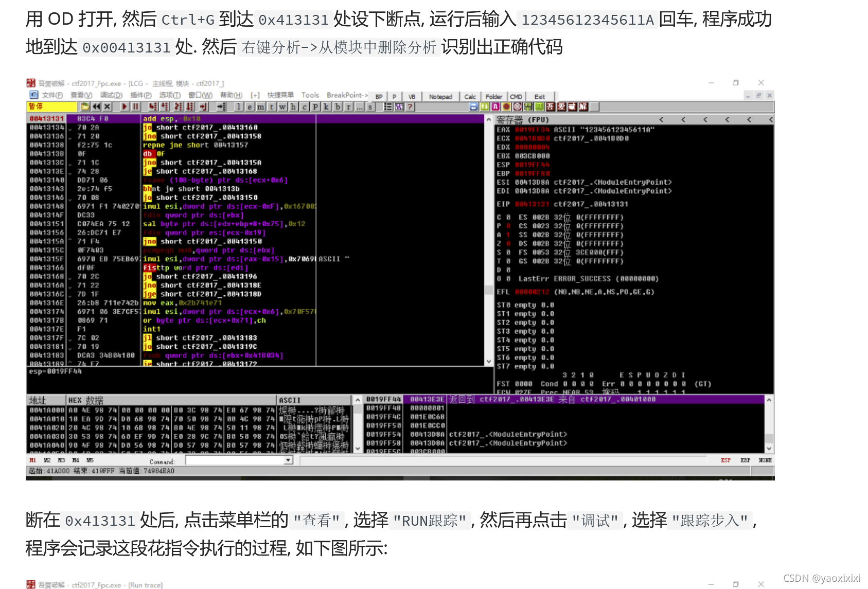
Task: Select the disassembly line 'add esp,-0x10'
Action: 171,119
